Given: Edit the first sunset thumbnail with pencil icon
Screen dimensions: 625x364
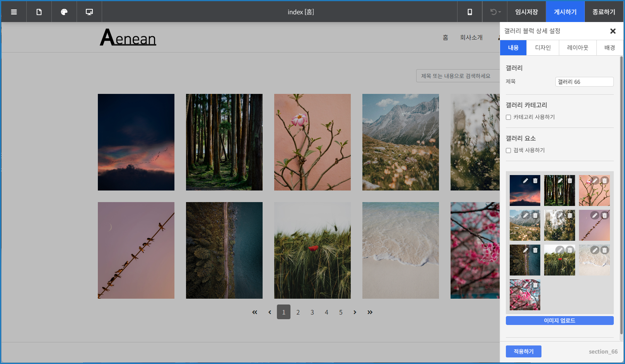Looking at the screenshot, I should (525, 180).
